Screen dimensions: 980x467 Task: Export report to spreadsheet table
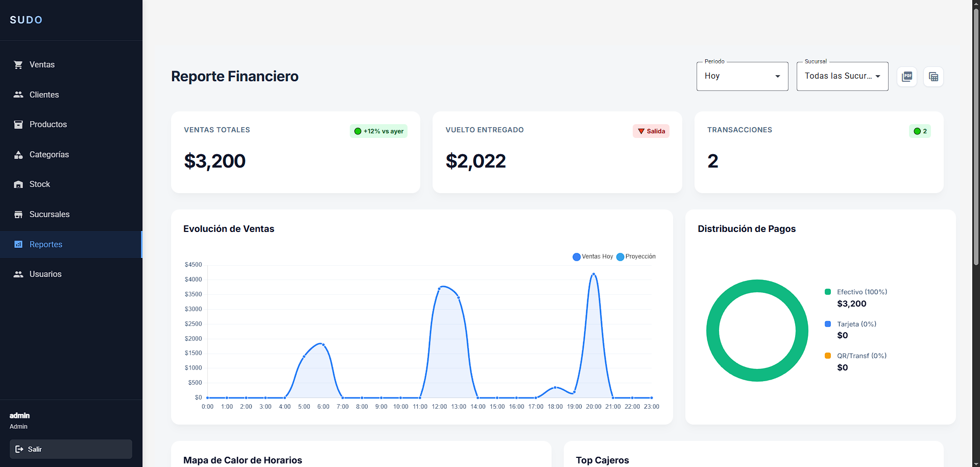point(934,77)
